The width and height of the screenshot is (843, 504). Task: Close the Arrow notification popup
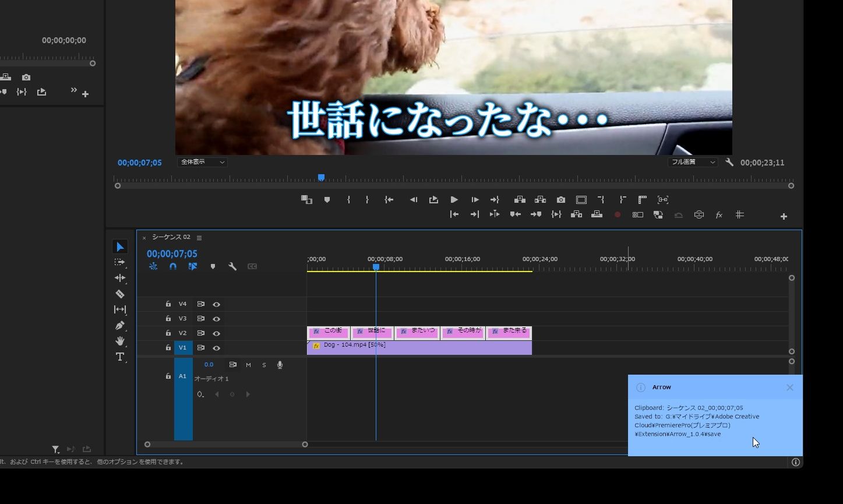tap(789, 387)
